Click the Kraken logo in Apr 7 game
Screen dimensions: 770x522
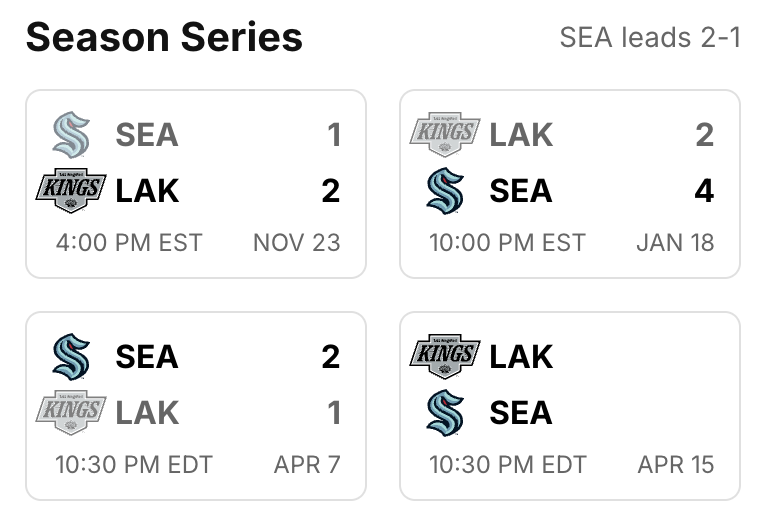coord(71,357)
